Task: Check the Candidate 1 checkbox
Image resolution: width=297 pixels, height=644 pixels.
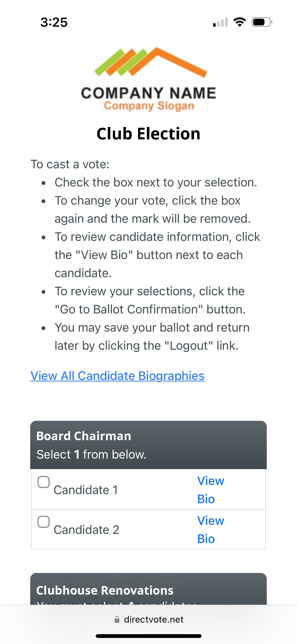Action: (x=44, y=482)
